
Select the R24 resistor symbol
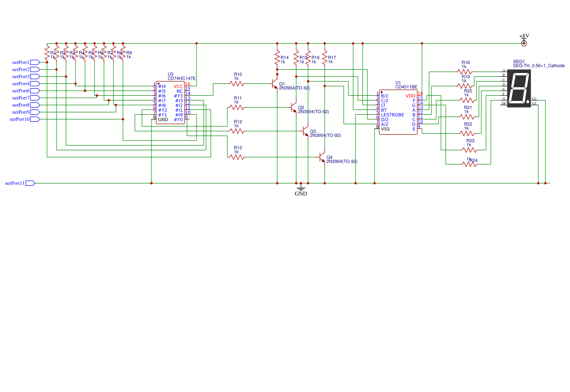click(x=469, y=164)
